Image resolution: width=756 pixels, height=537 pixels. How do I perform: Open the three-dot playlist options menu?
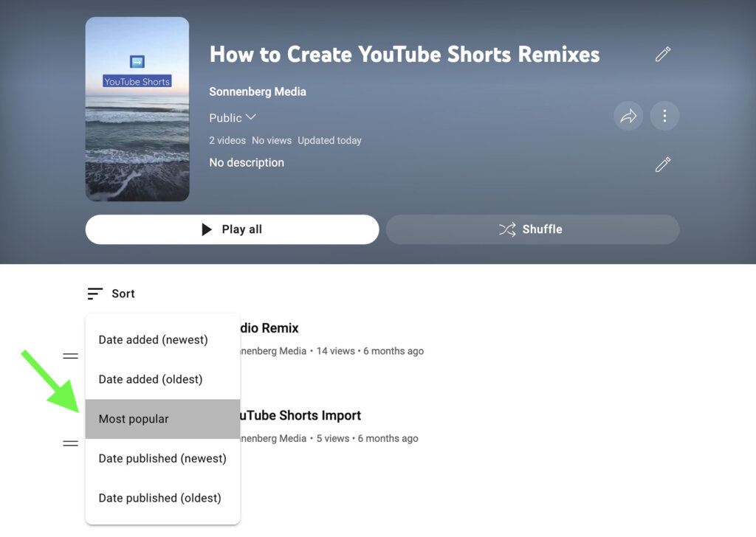664,116
